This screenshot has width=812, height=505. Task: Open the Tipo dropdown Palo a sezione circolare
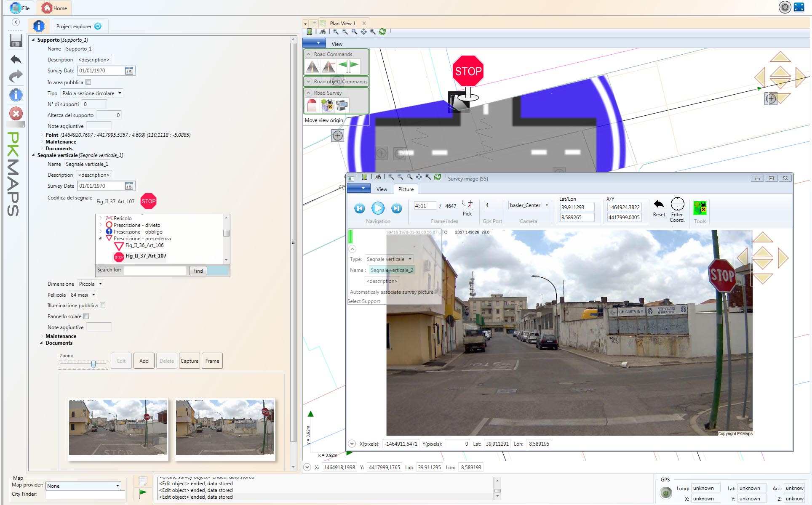point(92,93)
